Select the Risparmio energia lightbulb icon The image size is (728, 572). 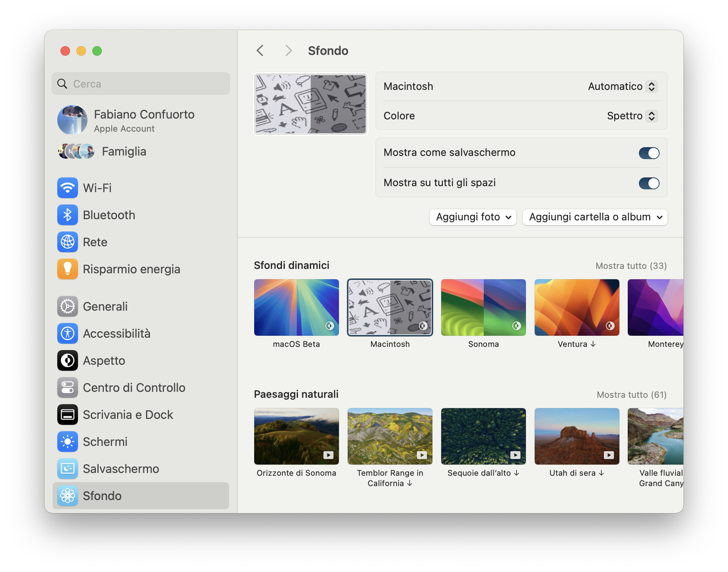click(x=68, y=269)
